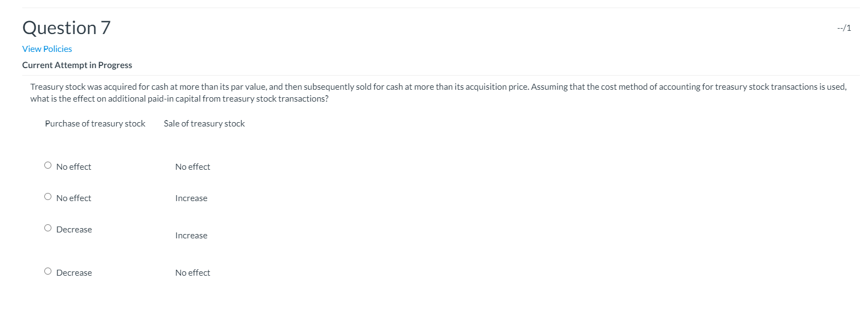
Task: Click the Current Attempt in Progress label
Action: 77,65
